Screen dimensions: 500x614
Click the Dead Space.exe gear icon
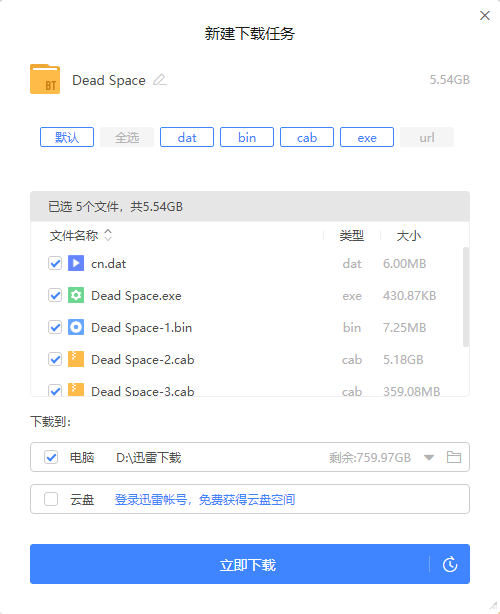(x=76, y=295)
